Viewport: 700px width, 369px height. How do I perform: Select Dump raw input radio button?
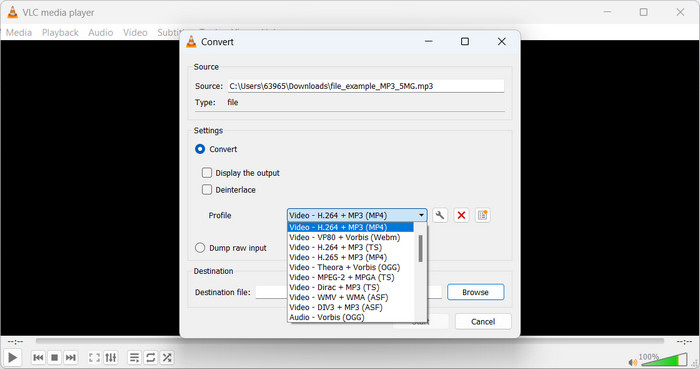200,248
